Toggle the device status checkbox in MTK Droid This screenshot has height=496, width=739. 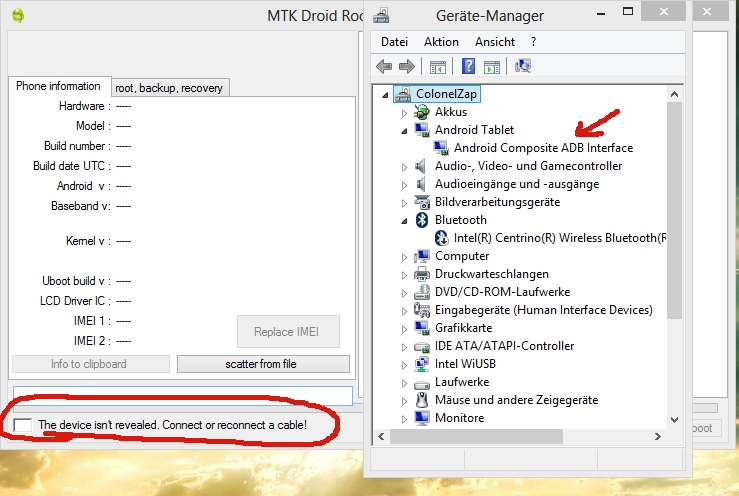coord(23,425)
